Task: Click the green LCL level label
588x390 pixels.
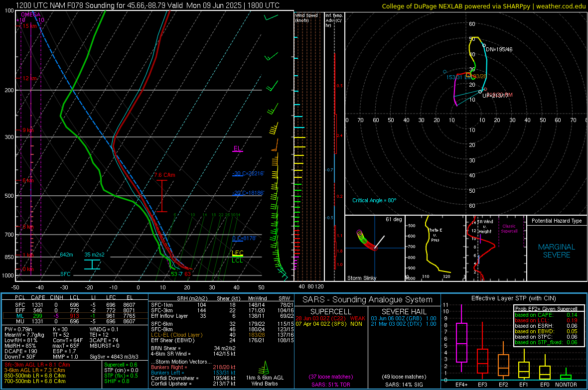Action: click(237, 260)
